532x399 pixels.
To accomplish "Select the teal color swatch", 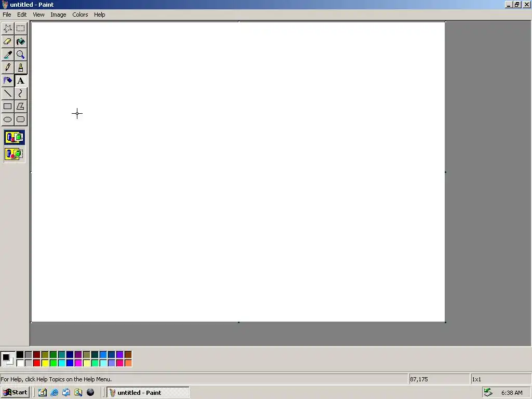I will (62, 355).
